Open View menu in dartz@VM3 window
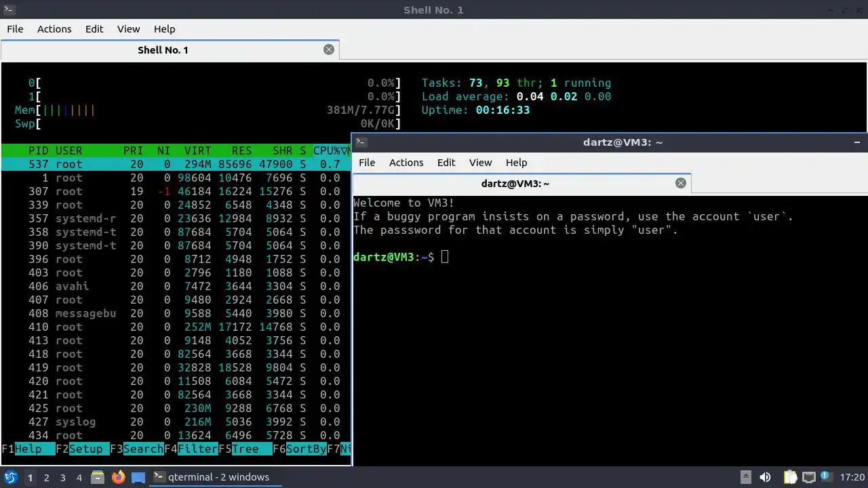Image resolution: width=868 pixels, height=488 pixels. point(480,163)
